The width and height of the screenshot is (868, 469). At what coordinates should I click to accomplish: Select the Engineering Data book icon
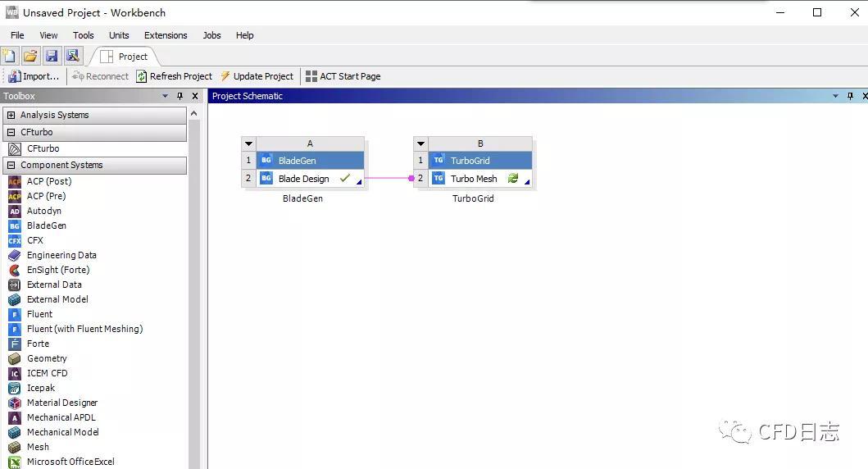coord(15,255)
